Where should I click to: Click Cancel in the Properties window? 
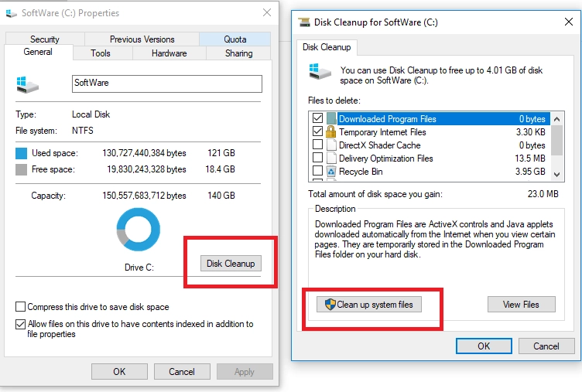pos(182,372)
